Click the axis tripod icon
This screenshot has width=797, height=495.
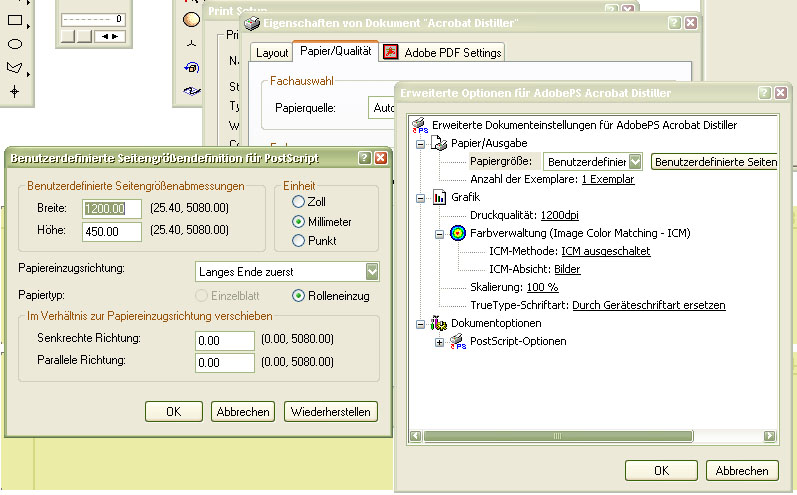pos(191,44)
